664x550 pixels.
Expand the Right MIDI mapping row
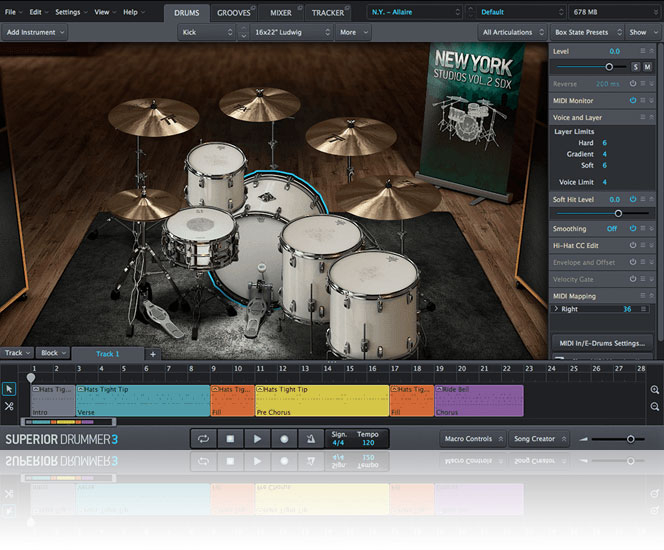tap(556, 310)
